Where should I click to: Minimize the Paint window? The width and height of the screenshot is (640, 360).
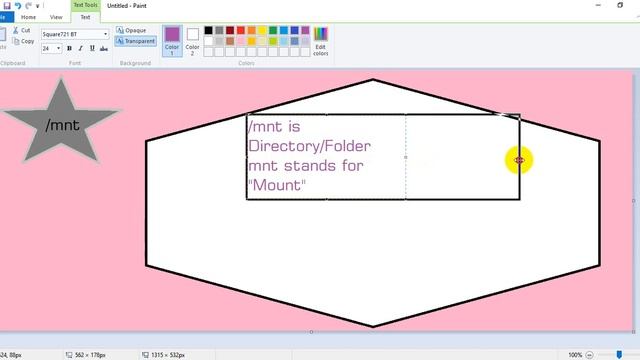pos(598,5)
